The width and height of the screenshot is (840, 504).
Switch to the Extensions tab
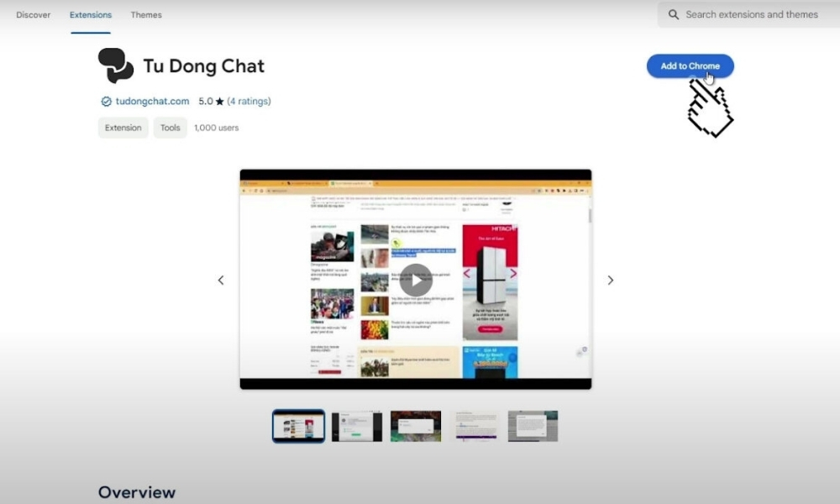[91, 15]
